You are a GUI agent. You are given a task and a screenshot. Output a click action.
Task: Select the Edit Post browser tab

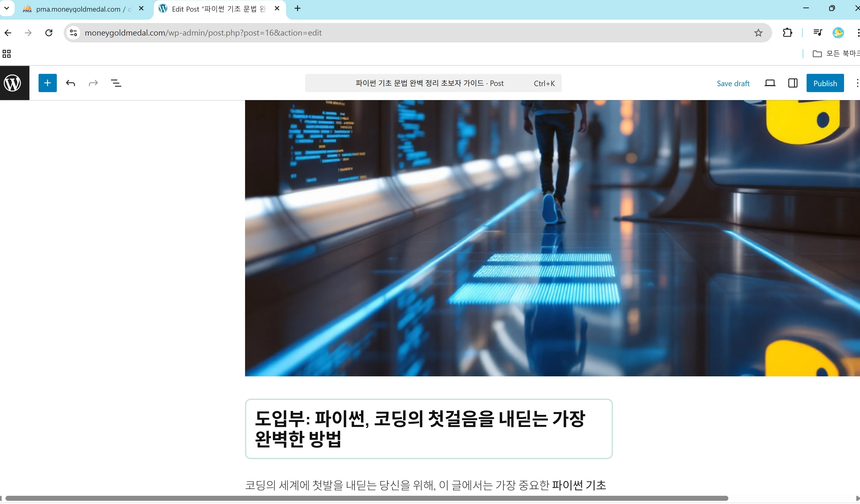(218, 9)
